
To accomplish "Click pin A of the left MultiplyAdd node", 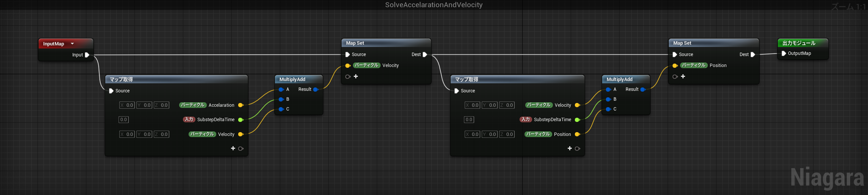I will (x=281, y=89).
